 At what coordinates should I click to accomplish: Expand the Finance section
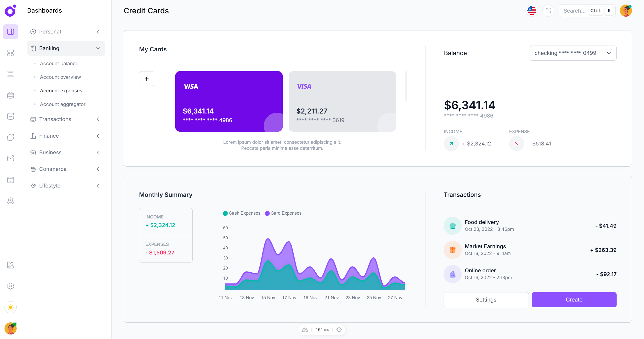click(x=66, y=136)
